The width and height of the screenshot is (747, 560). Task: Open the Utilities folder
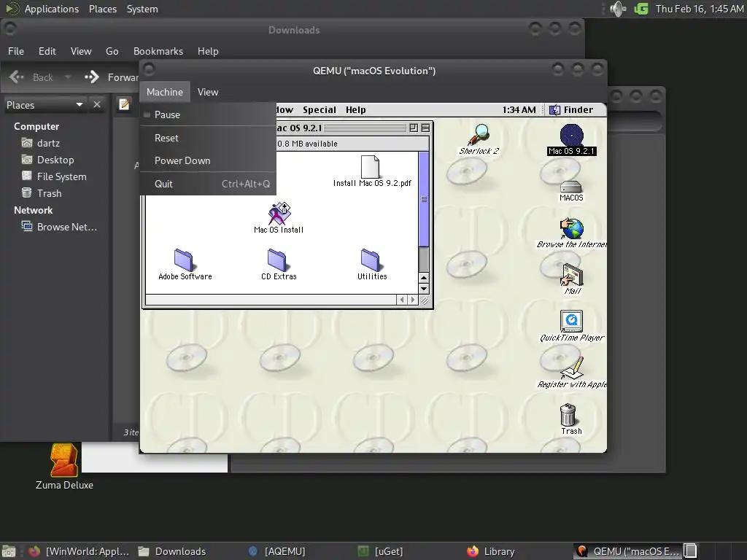click(370, 260)
